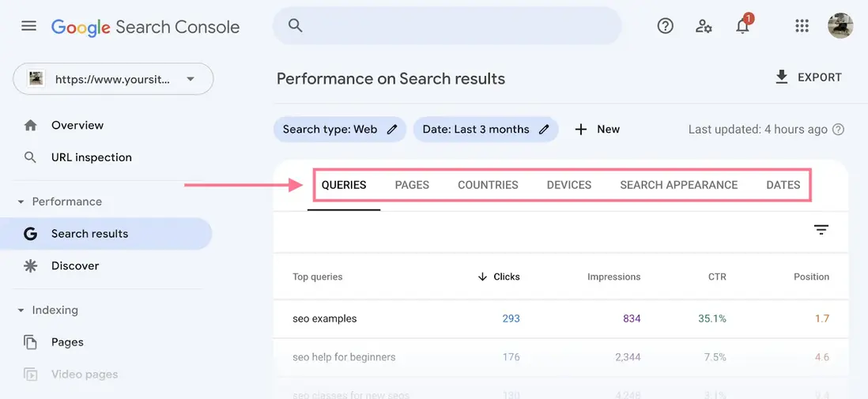Switch to the Search Appearance tab
Screen dimensions: 868x399
[x=678, y=185]
